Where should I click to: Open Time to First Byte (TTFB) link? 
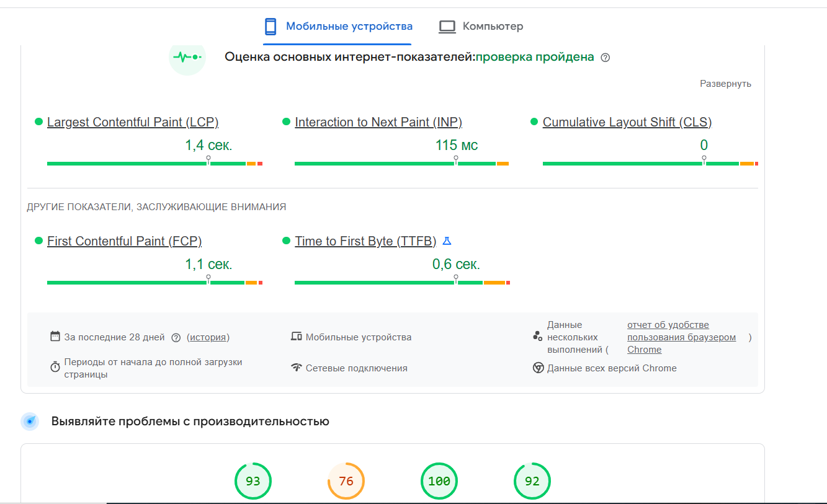[x=365, y=241]
